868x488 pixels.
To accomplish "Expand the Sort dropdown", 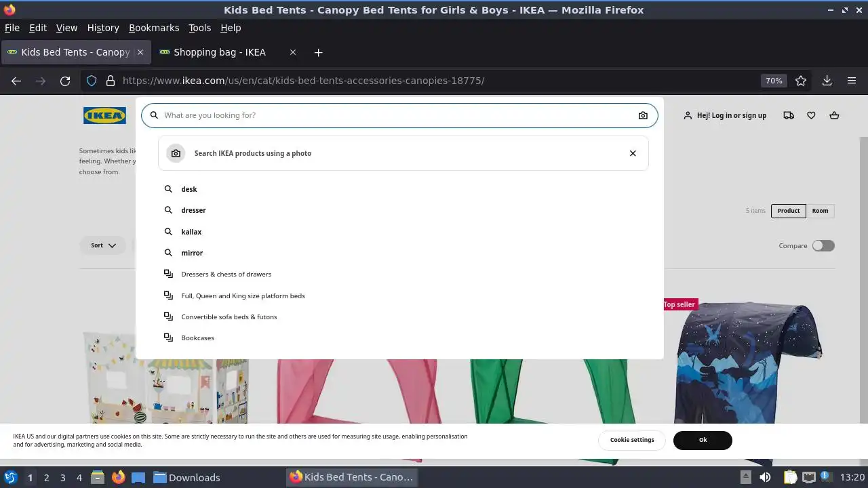I will coord(103,245).
